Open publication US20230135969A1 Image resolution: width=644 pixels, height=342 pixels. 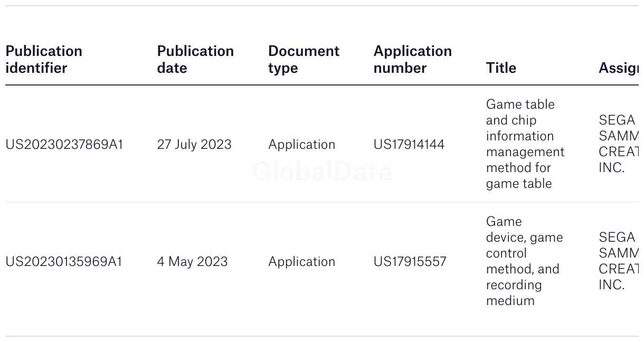[x=63, y=261]
